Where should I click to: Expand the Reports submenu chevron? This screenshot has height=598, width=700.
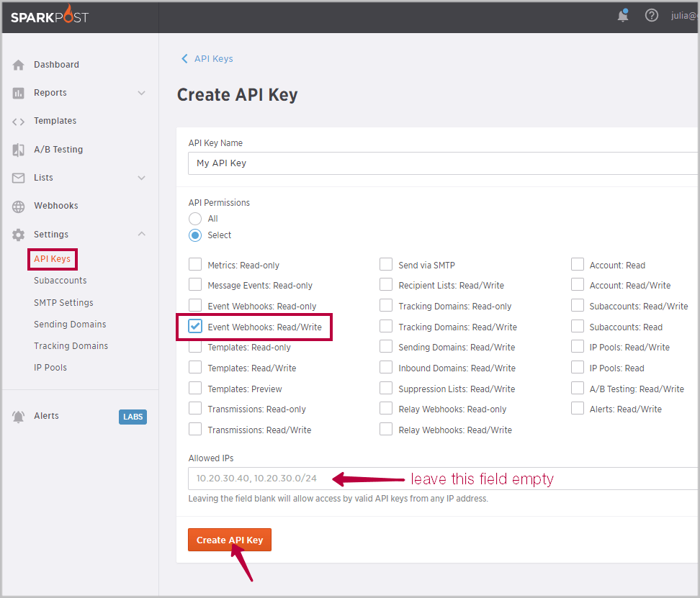(x=142, y=93)
